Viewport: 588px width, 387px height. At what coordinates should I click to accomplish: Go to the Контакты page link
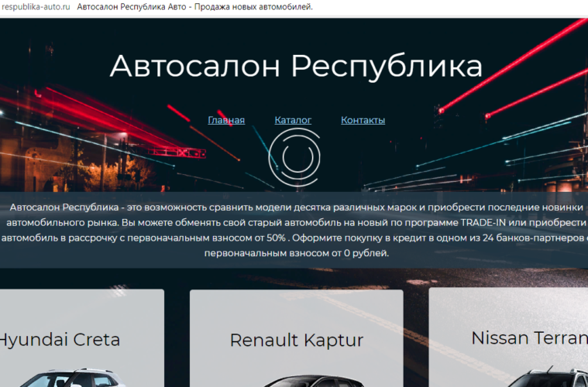pos(363,120)
